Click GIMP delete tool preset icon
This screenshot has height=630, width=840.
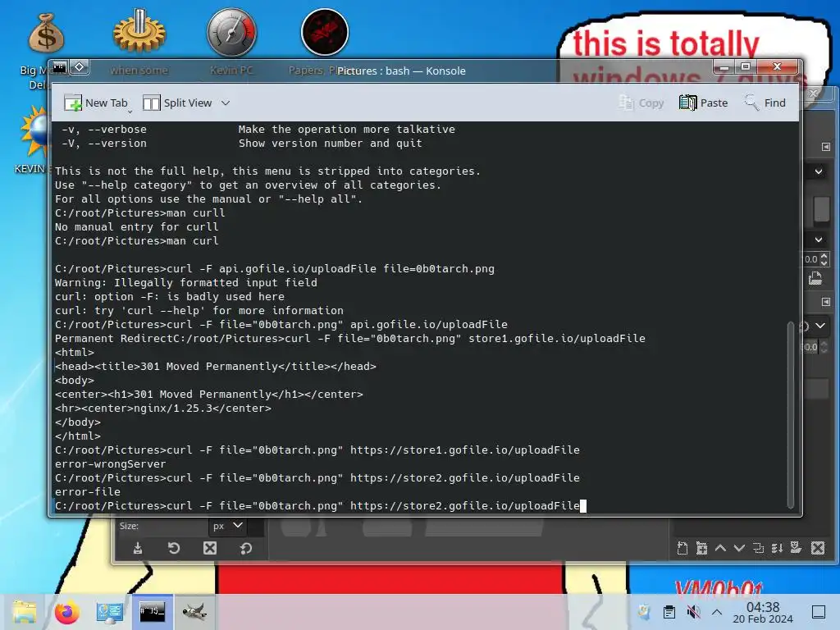[210, 548]
